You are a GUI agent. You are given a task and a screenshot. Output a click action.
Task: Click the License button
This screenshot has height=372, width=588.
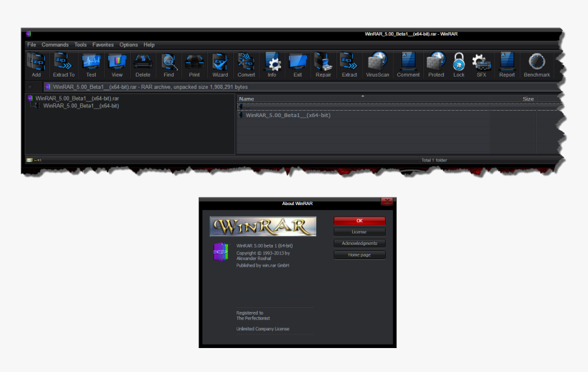(x=359, y=232)
